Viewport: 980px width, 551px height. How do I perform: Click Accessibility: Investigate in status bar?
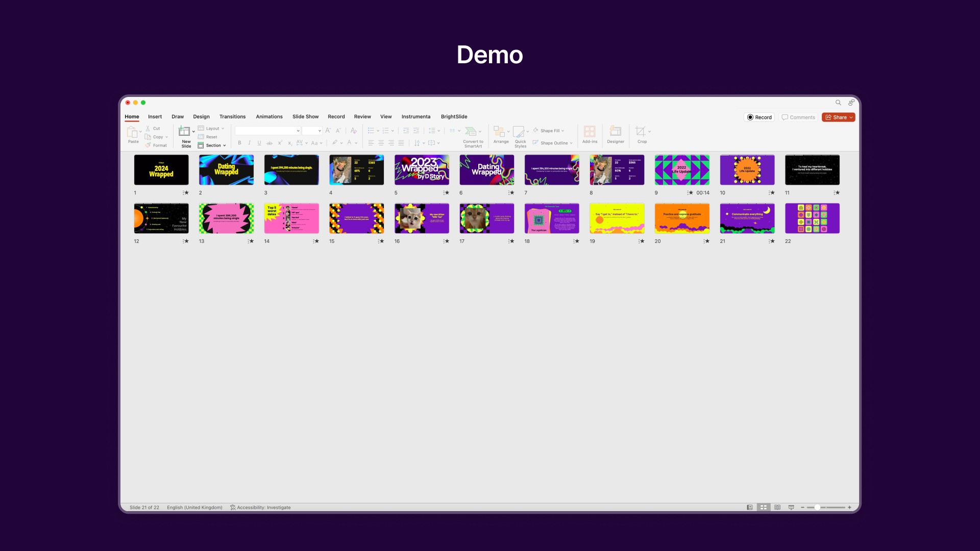pos(260,508)
